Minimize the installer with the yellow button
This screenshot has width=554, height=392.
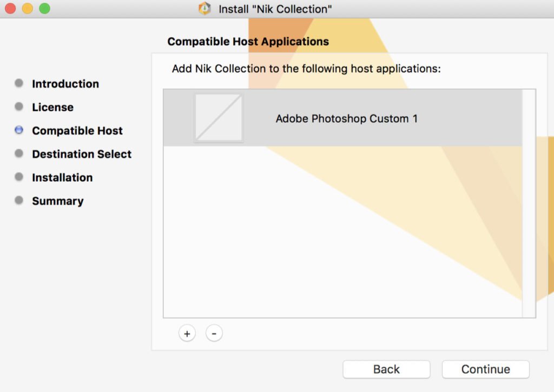pos(28,8)
